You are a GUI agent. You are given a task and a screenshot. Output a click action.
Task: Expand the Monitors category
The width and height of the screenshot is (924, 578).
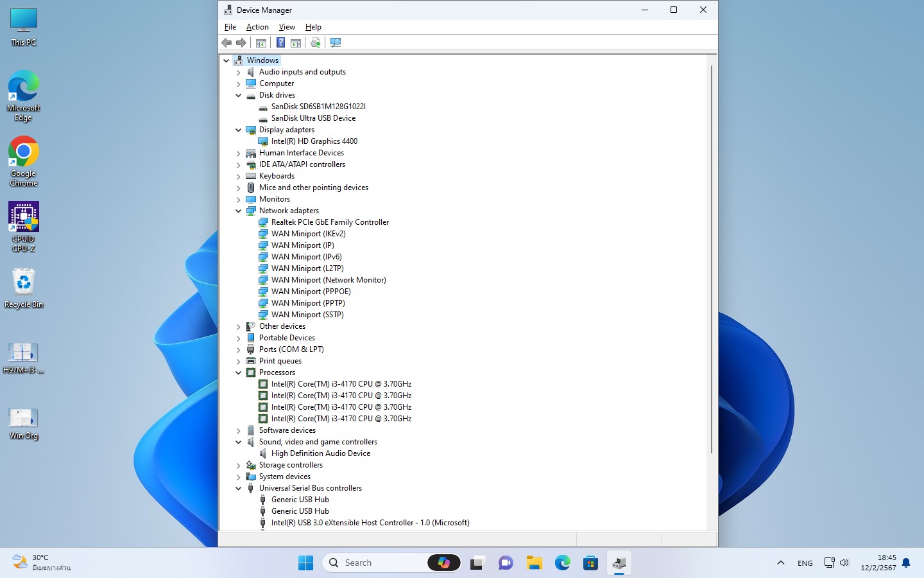pyautogui.click(x=239, y=199)
